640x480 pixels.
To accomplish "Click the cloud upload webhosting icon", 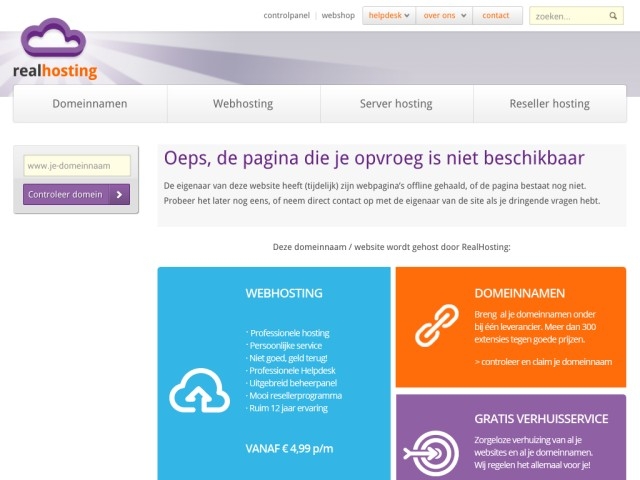I will (x=199, y=391).
